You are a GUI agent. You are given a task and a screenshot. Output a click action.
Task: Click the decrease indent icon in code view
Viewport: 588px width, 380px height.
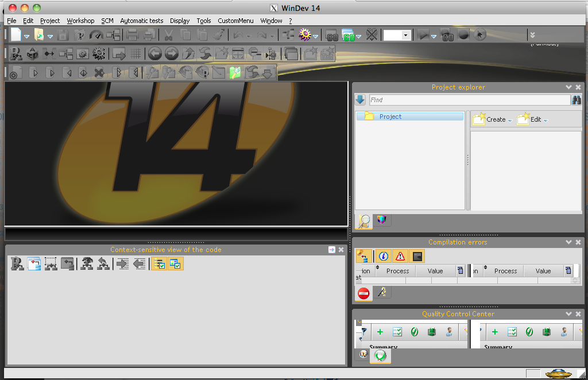pos(139,264)
